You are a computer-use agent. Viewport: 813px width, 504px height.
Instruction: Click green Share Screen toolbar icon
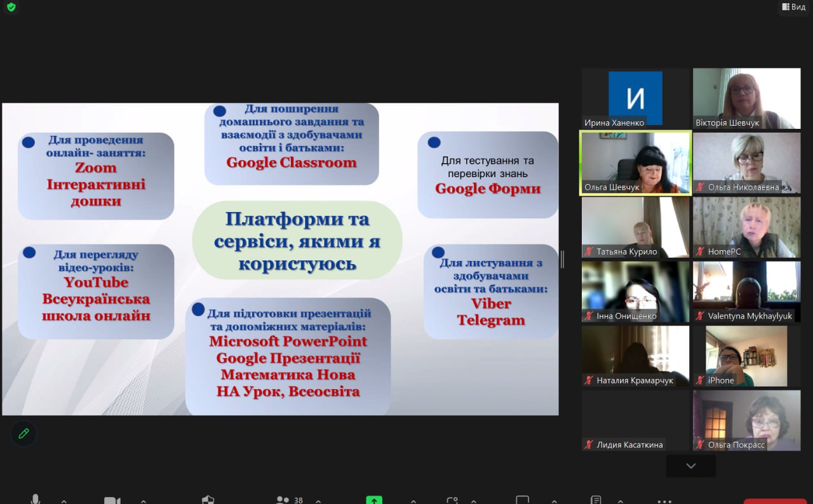tap(374, 500)
